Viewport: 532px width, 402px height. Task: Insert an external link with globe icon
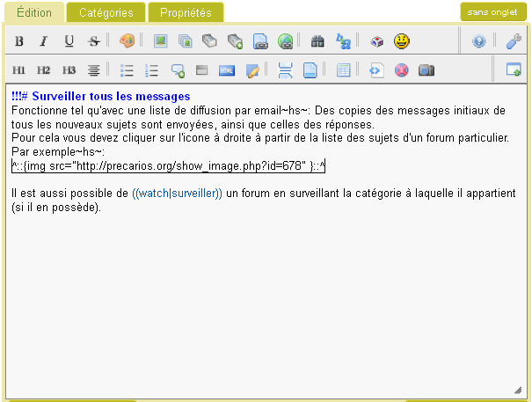(x=285, y=41)
